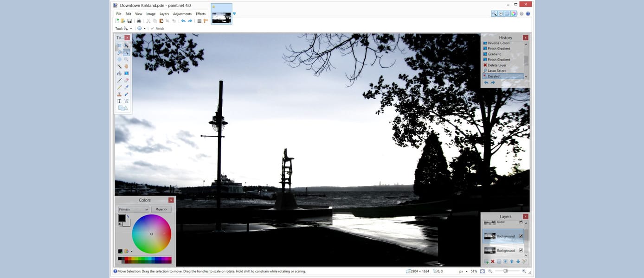Toggle the Colors window button
The width and height of the screenshot is (644, 278).
pos(513,14)
